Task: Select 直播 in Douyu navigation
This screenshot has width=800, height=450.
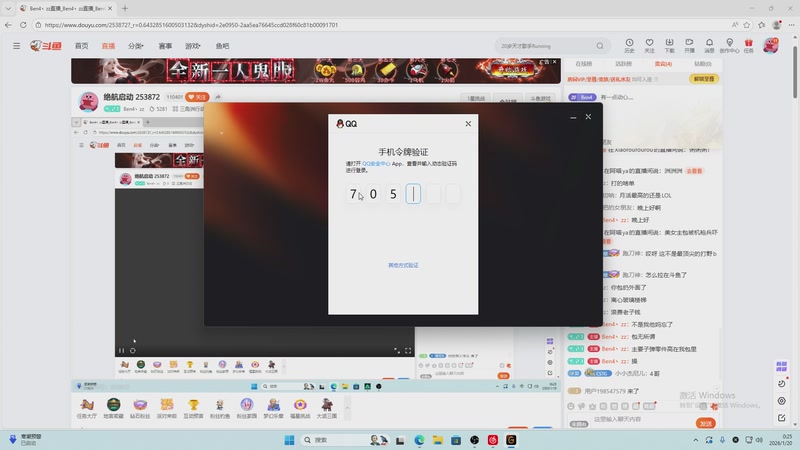Action: pyautogui.click(x=108, y=46)
